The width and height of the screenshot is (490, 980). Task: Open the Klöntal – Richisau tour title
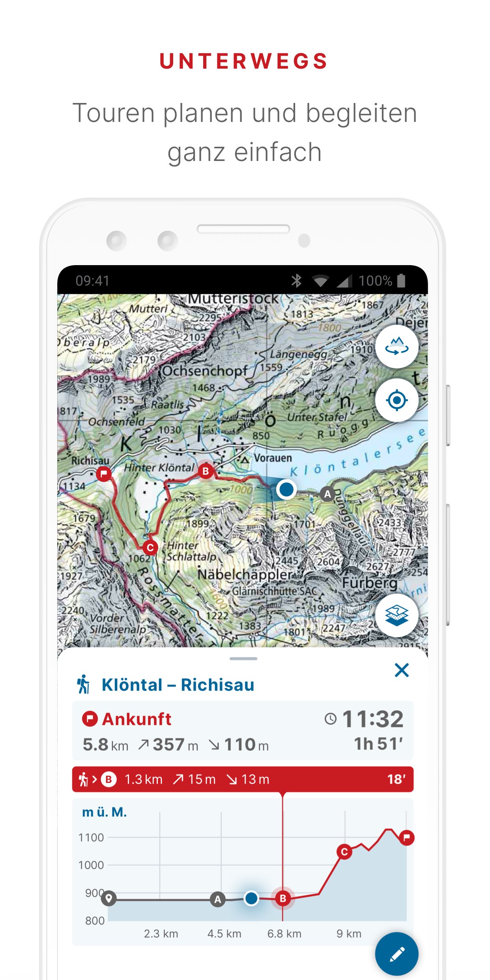178,685
